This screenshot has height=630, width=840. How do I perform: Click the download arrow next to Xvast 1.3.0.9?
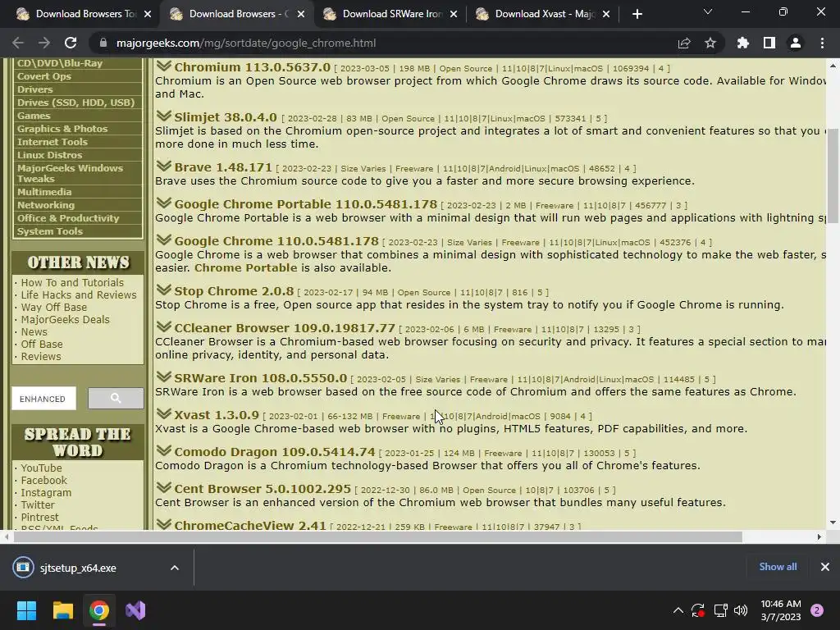[x=164, y=413]
